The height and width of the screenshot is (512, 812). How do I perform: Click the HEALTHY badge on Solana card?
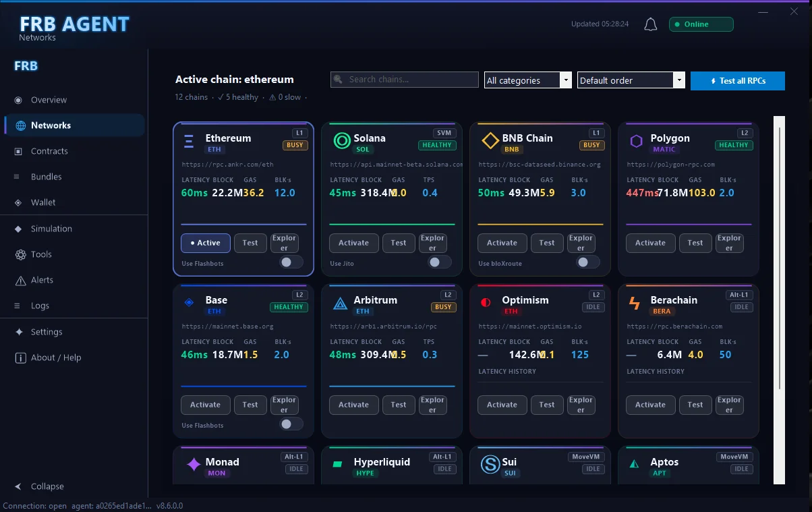coord(436,145)
